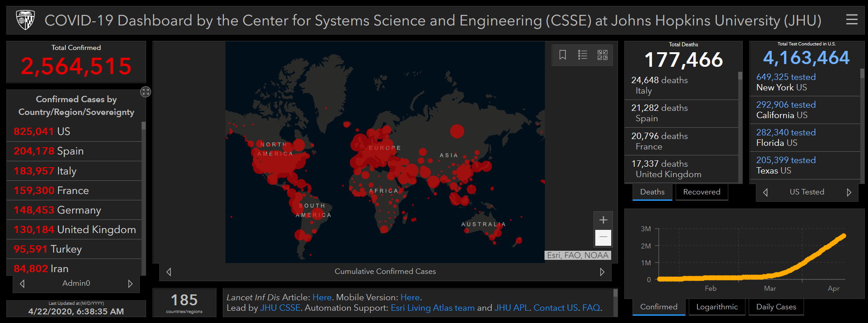
Task: Select the 159,300 France row
Action: point(74,190)
